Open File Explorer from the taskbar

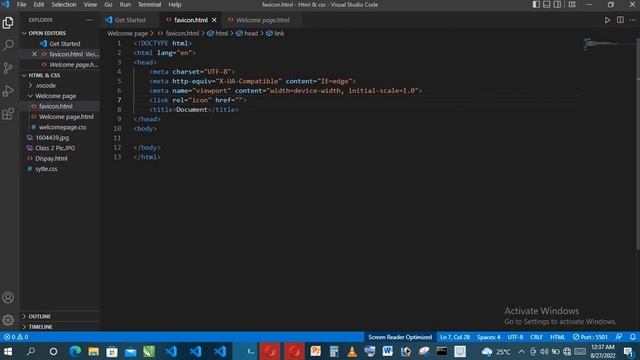93,351
